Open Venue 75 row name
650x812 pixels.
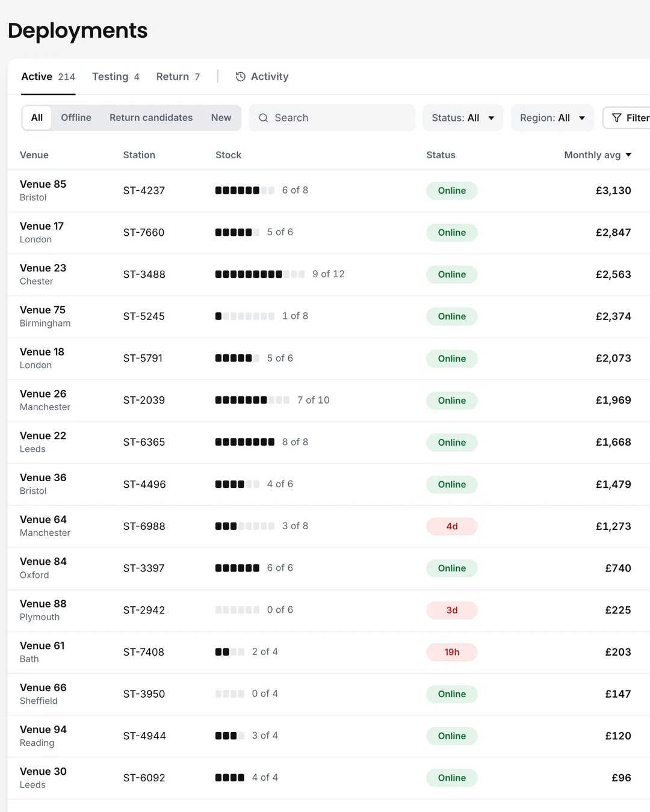tap(43, 310)
